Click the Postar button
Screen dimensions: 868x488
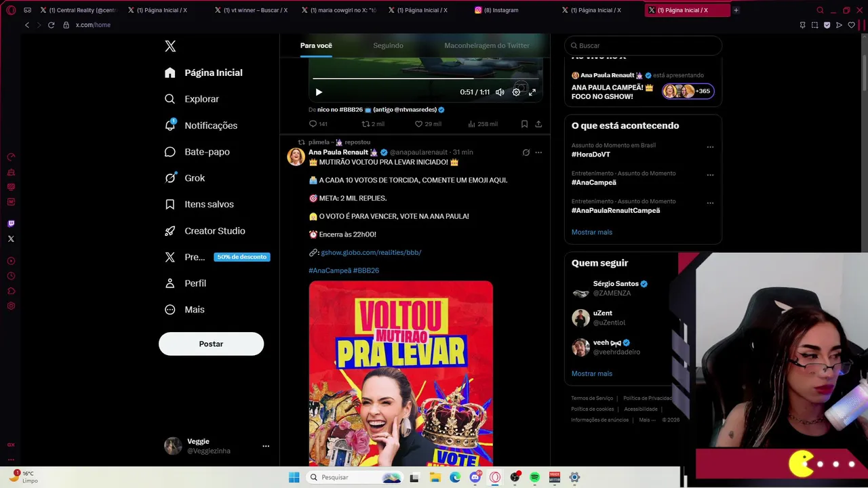(x=211, y=344)
